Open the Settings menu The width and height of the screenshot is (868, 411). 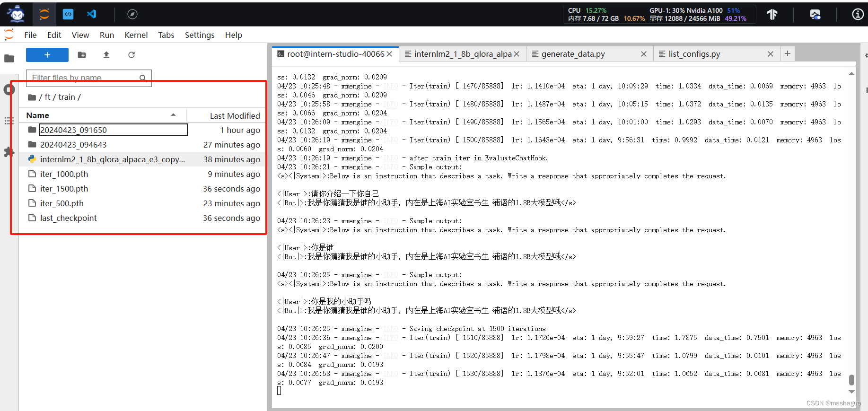tap(200, 35)
